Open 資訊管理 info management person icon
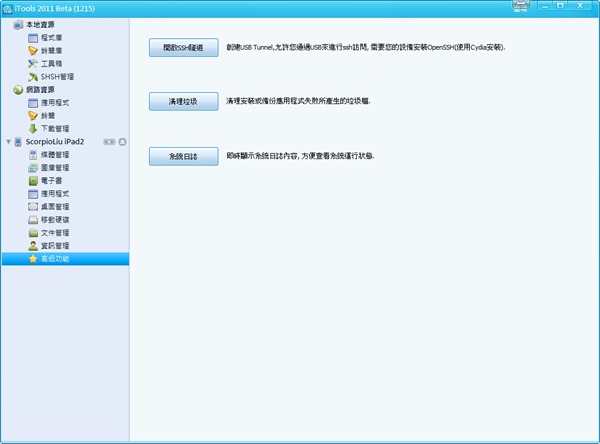 click(33, 246)
